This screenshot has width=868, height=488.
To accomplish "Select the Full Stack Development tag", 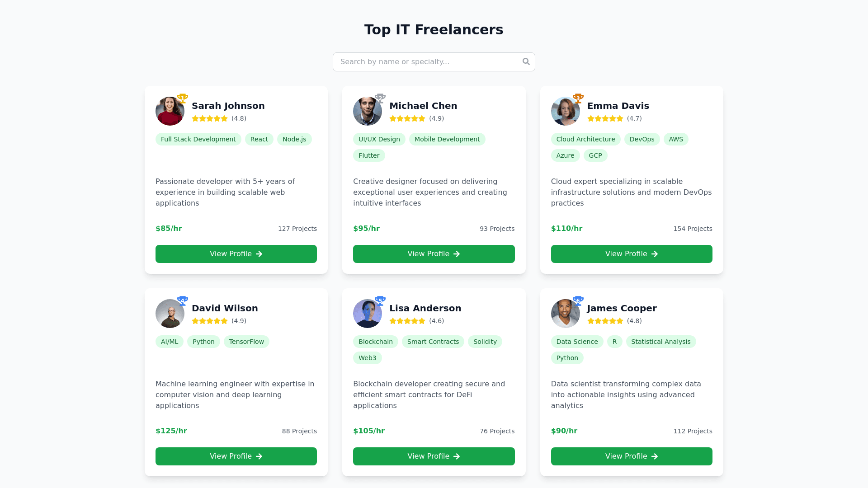I will [x=198, y=139].
